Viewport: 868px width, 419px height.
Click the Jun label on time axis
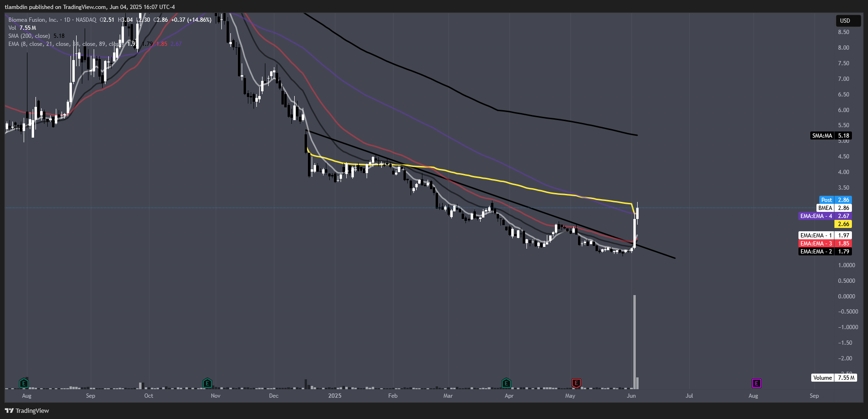[x=631, y=396]
